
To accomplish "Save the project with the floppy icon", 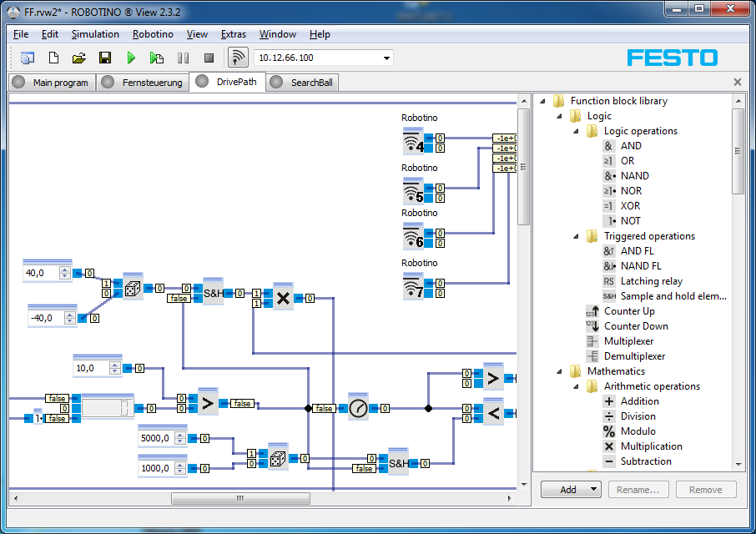I will [105, 58].
